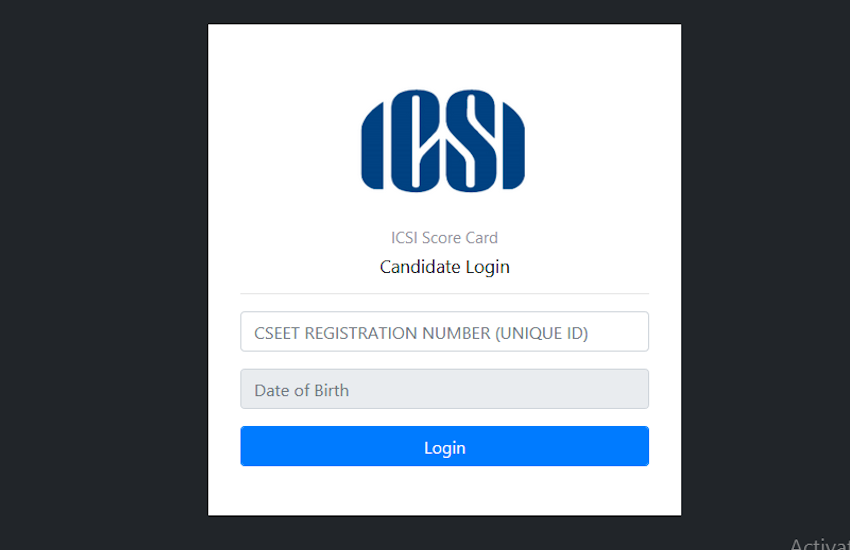
Task: Place cursor in Unique ID textbox
Action: tap(445, 332)
